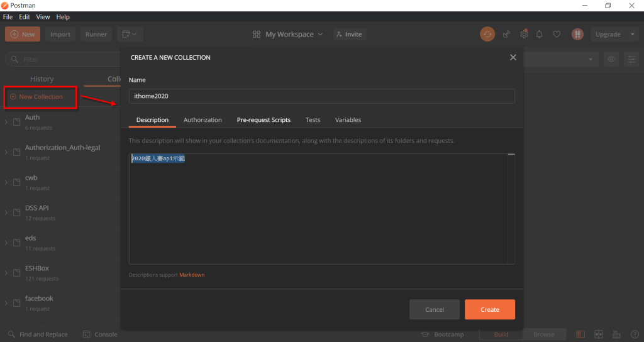Expand the facebook collection
Screen dimensions: 644x342
point(6,303)
